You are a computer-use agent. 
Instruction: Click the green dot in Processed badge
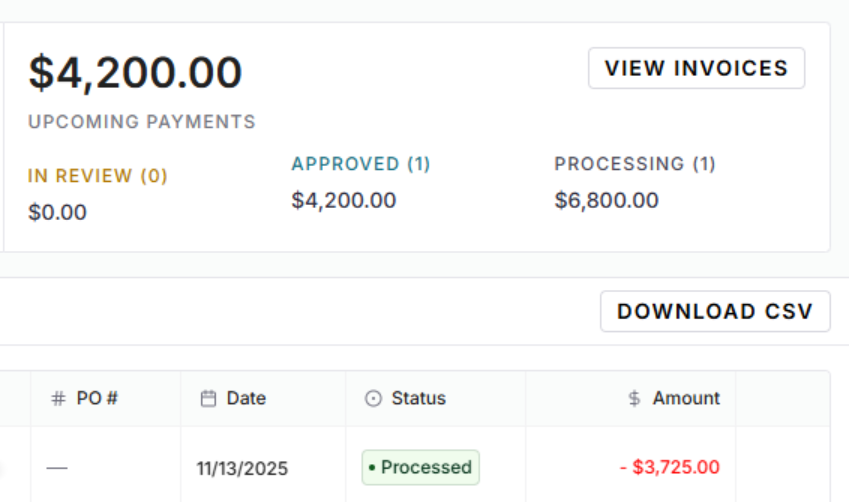tap(372, 468)
